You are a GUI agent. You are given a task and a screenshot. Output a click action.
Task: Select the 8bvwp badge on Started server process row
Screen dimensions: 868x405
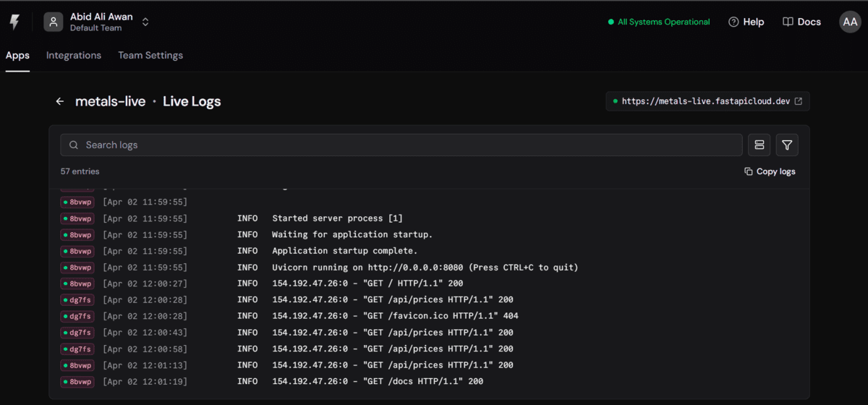pos(77,218)
